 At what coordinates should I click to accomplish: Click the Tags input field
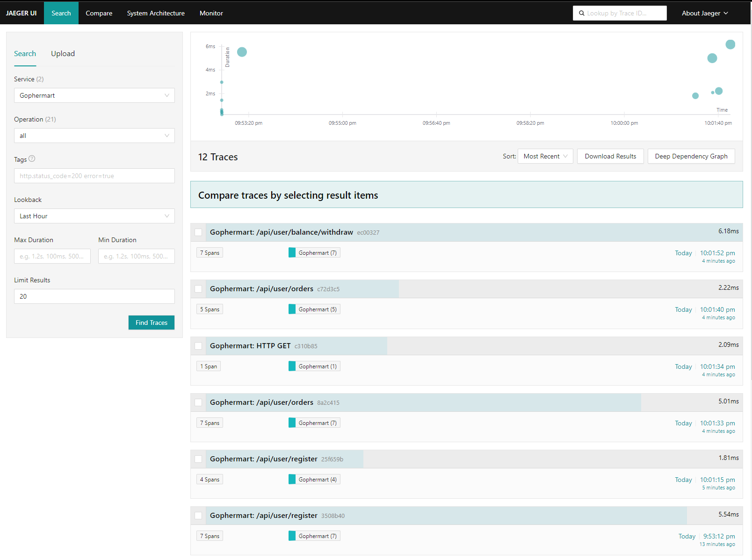[94, 176]
